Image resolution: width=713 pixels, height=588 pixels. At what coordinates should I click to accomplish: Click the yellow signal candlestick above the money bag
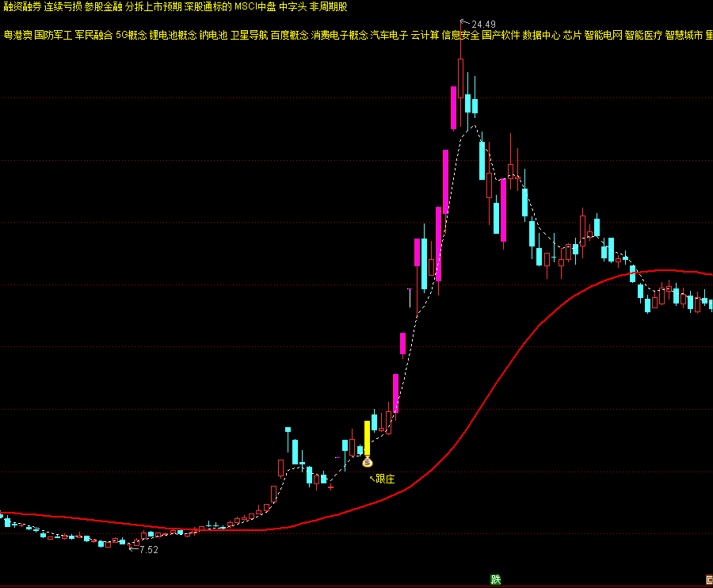(x=367, y=438)
